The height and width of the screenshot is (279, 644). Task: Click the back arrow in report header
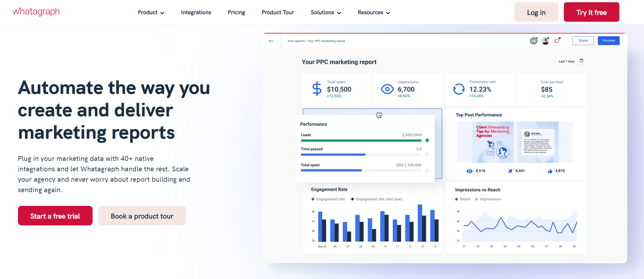(x=272, y=41)
